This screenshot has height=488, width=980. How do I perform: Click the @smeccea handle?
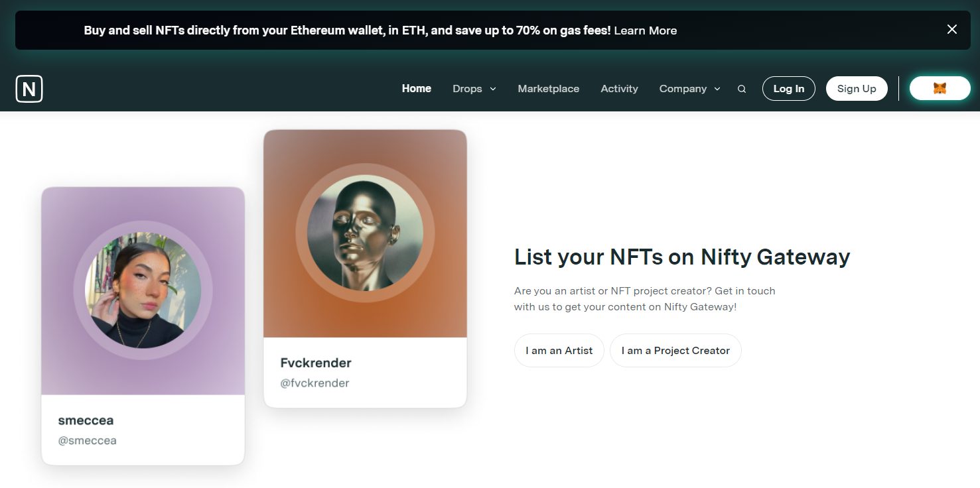point(87,440)
